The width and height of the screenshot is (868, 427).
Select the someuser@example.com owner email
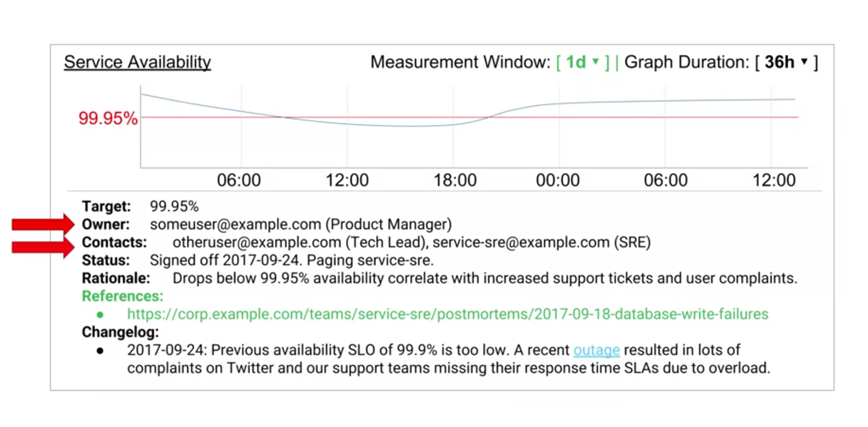235,224
